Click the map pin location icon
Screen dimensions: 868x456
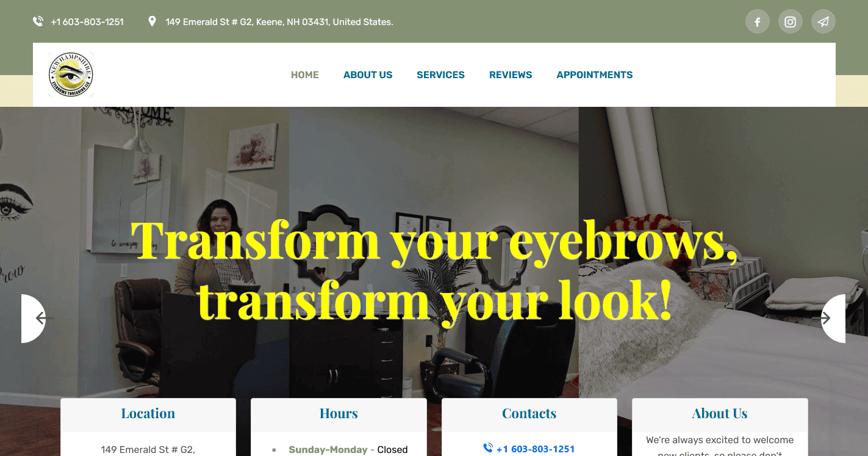[x=152, y=21]
